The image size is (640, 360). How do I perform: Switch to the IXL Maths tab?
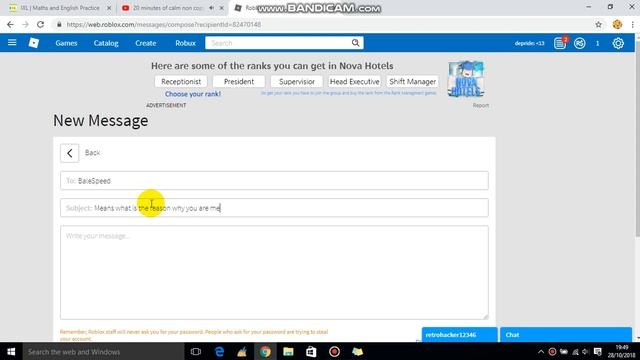point(60,8)
